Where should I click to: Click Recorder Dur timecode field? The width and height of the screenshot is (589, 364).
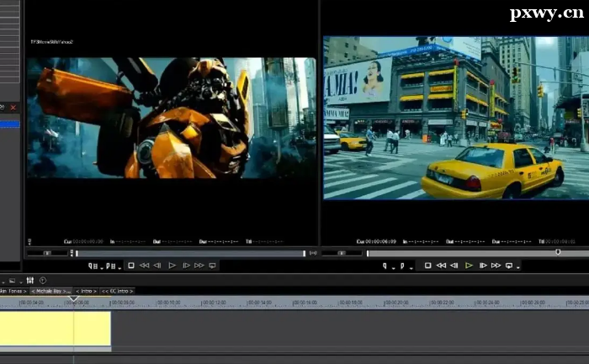click(512, 241)
